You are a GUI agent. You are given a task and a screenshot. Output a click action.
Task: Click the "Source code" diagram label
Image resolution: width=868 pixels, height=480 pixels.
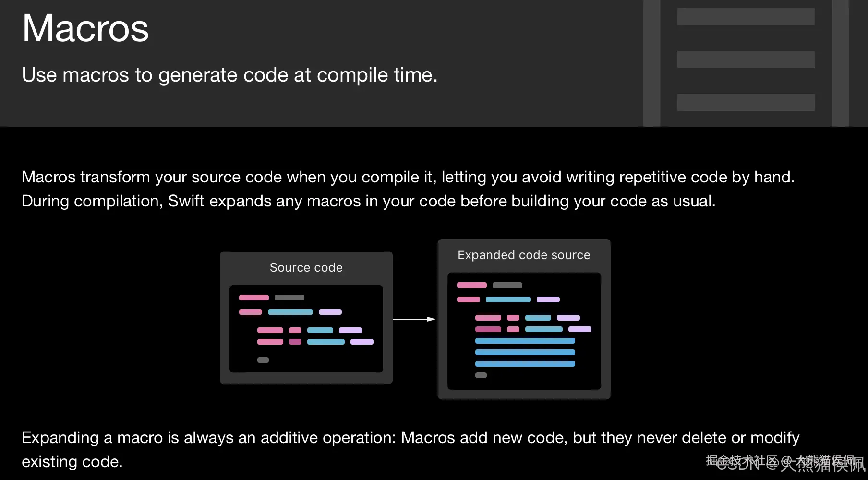point(306,267)
